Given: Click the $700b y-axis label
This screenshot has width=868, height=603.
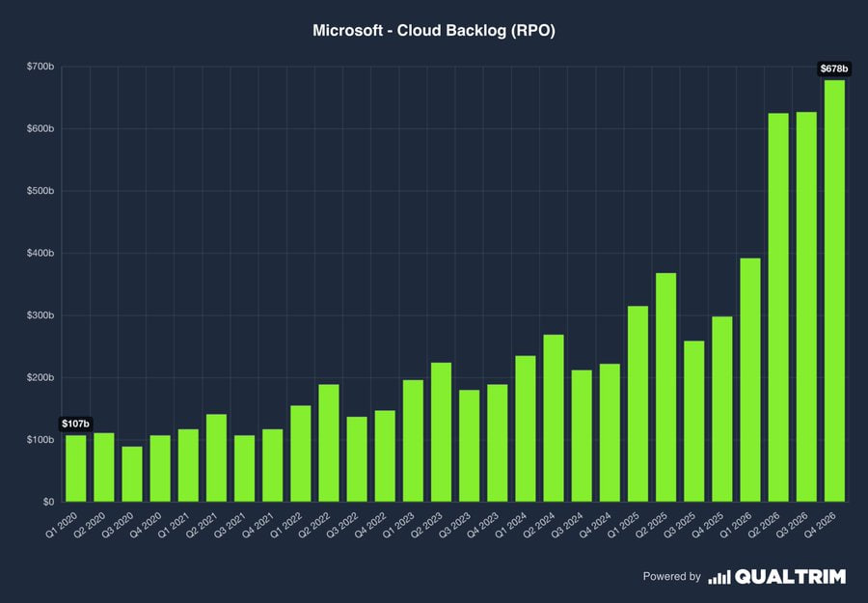Looking at the screenshot, I should tap(41, 67).
